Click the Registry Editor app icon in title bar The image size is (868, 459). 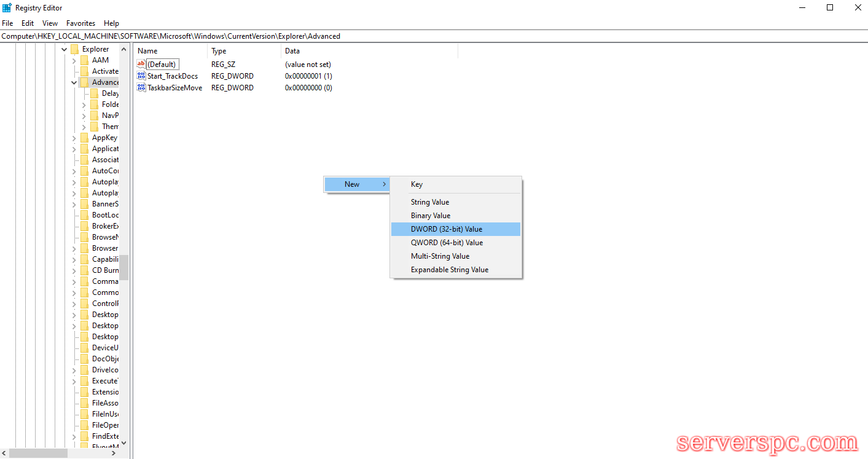tap(7, 7)
